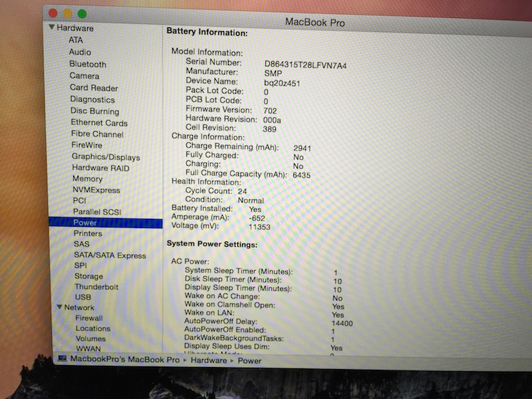The width and height of the screenshot is (532, 399).
Task: Select Parallel SCSI entry
Action: [x=97, y=211]
